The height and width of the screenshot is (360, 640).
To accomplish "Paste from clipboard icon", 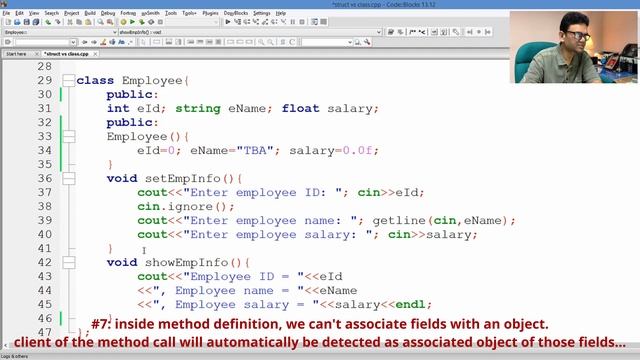I will (88, 22).
